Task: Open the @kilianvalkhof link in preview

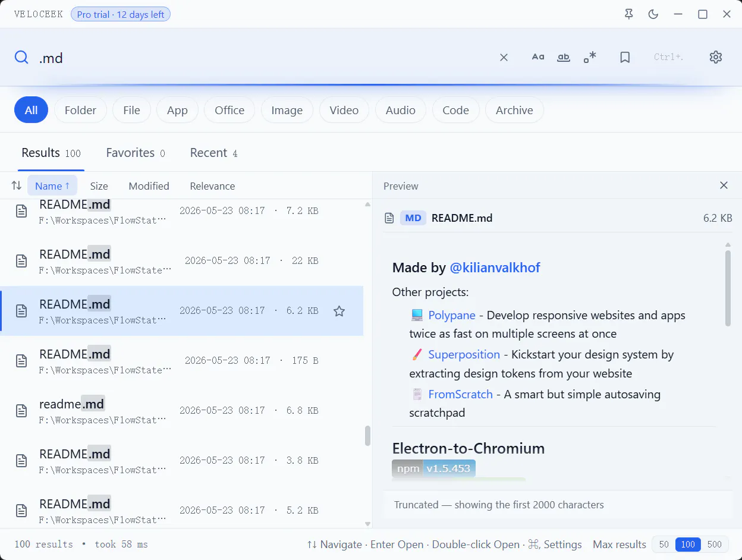Action: [x=495, y=268]
